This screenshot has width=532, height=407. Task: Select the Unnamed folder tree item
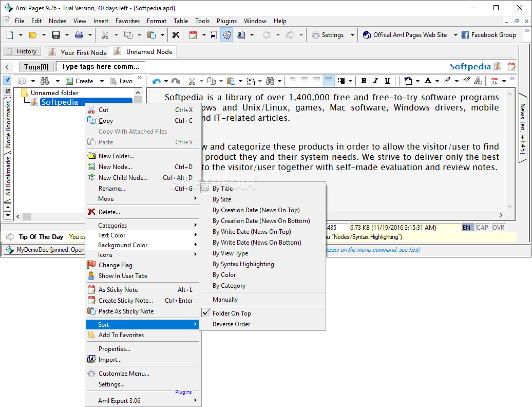click(x=54, y=92)
